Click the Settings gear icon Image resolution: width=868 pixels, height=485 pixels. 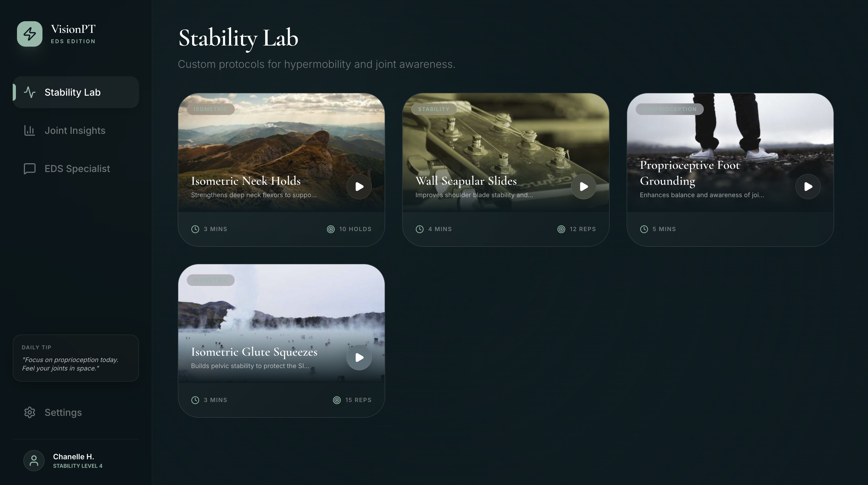pos(30,412)
